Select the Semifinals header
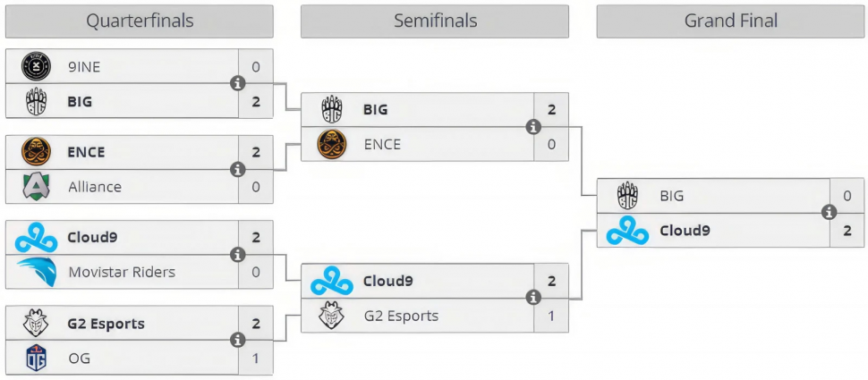Screen dimensions: 868x380 [x=435, y=21]
